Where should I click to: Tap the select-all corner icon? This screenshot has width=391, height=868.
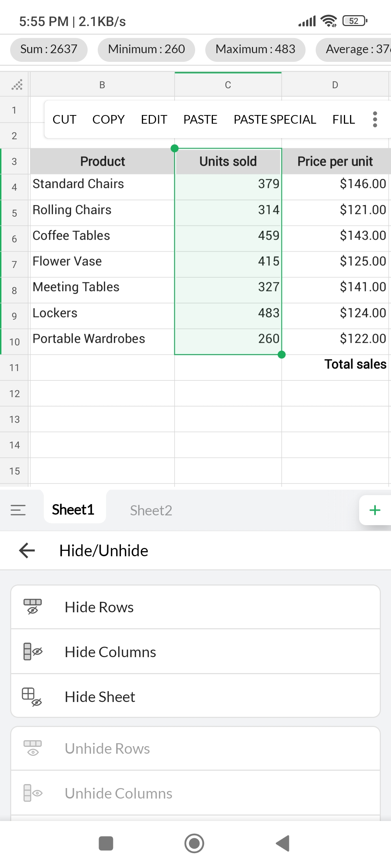point(17,85)
